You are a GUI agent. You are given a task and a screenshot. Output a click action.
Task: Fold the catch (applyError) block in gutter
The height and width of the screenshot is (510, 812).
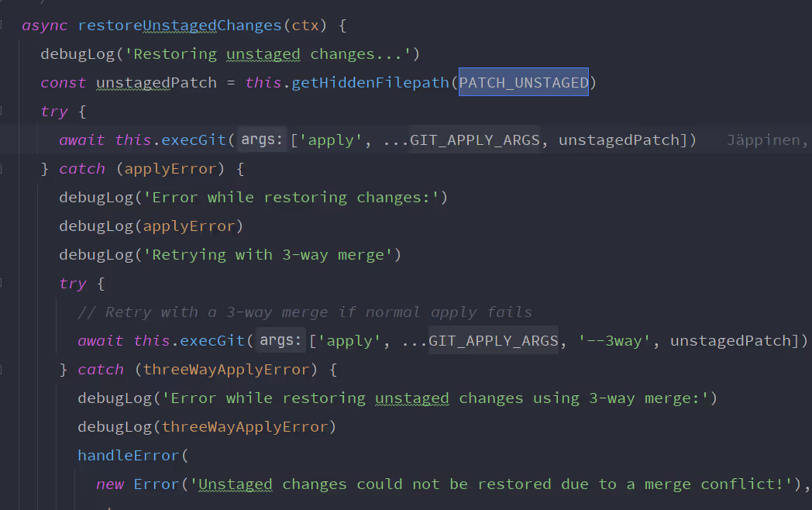tap(2, 168)
